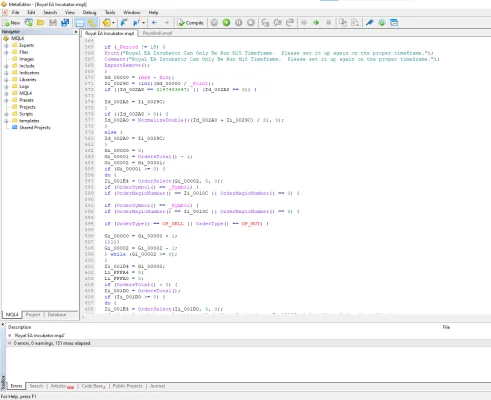
Task: Expand the Experts folder in Navigator
Action: 6,45
